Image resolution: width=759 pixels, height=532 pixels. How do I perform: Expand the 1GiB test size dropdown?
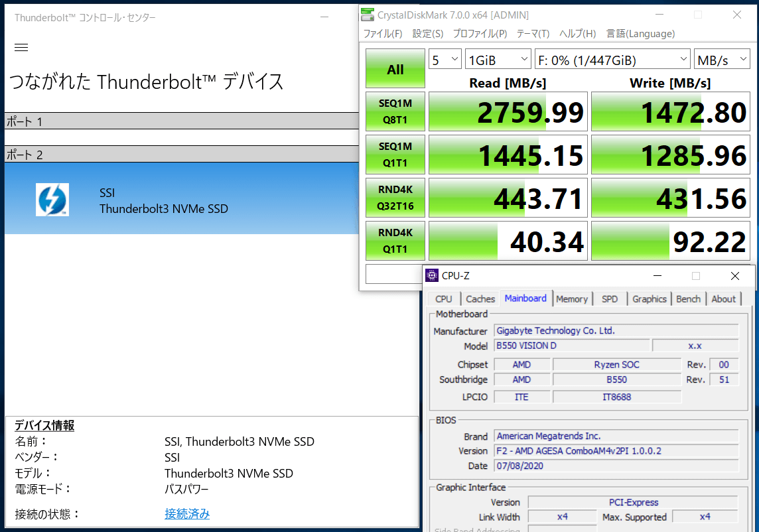coord(498,60)
